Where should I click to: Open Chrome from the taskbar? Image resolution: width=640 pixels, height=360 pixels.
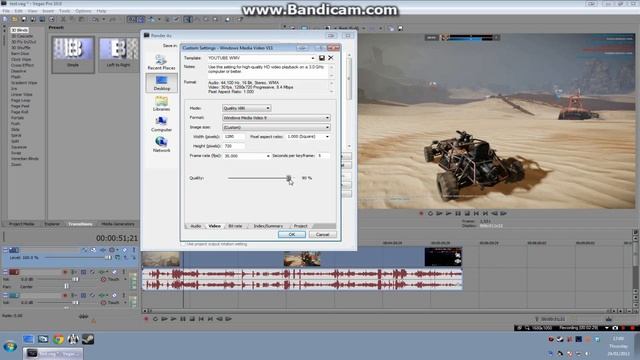(x=58, y=339)
